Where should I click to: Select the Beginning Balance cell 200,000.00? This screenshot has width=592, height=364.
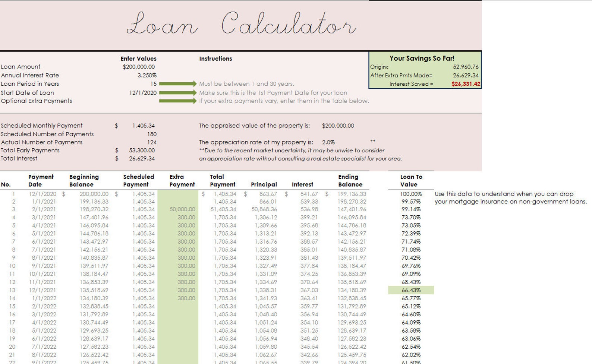pos(94,194)
